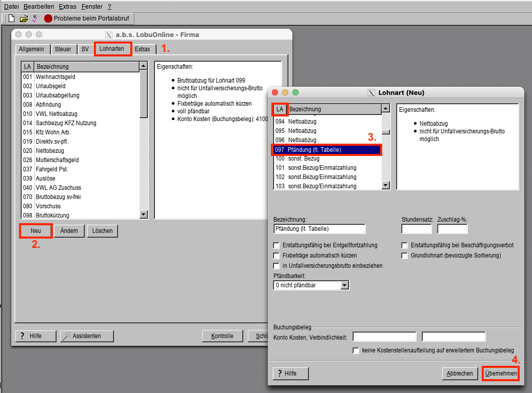Switch to the Steuer tab
The height and width of the screenshot is (393, 532).
coord(63,49)
